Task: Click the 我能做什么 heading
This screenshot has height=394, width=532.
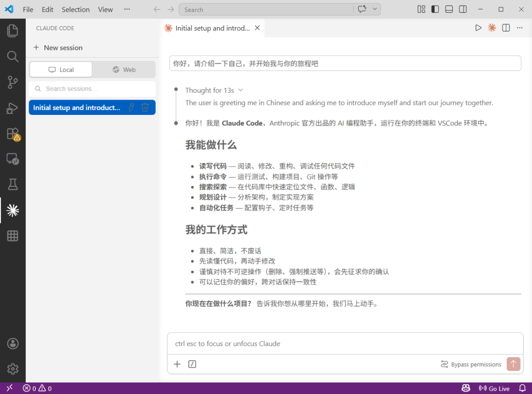Action: tap(211, 145)
